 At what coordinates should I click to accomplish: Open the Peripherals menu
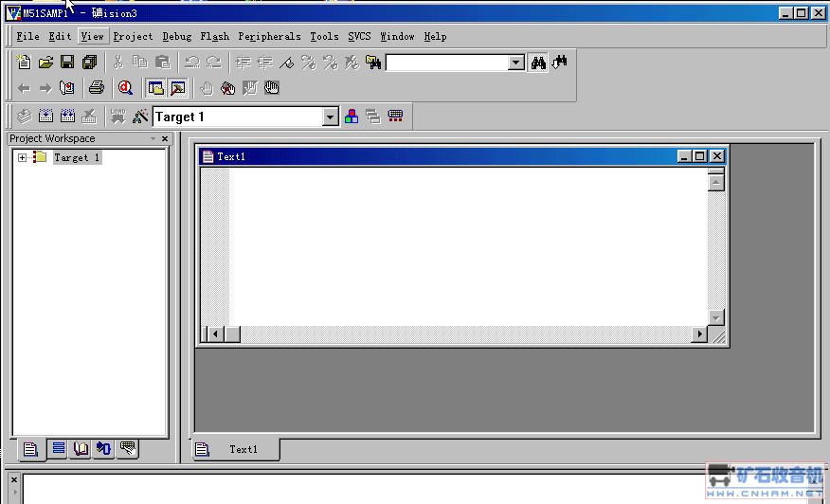click(269, 37)
